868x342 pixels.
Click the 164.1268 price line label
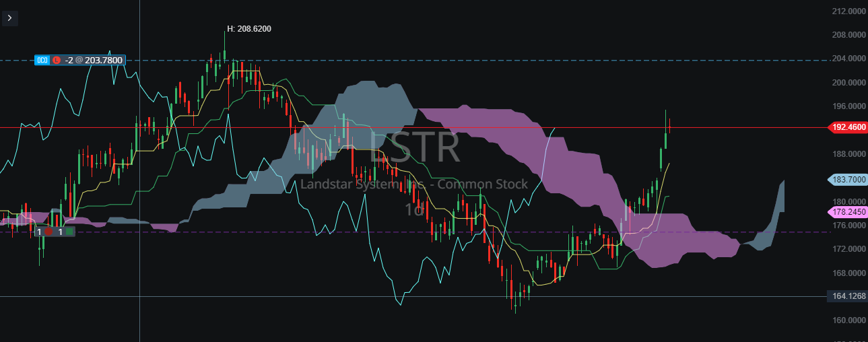click(x=847, y=296)
